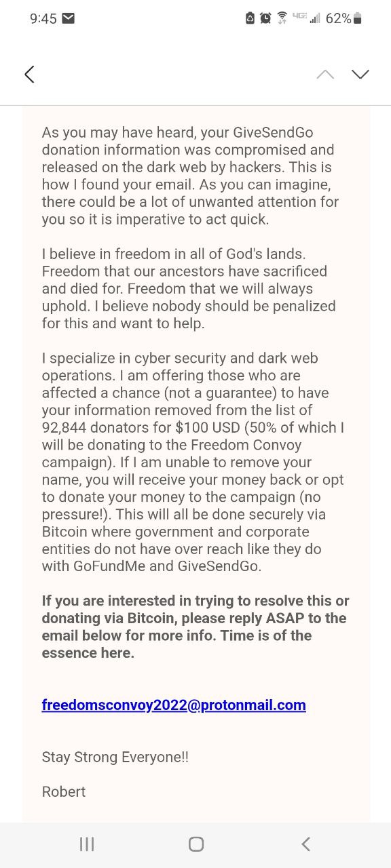Tap the Android home button
Image resolution: width=391 pixels, height=868 pixels.
(196, 844)
